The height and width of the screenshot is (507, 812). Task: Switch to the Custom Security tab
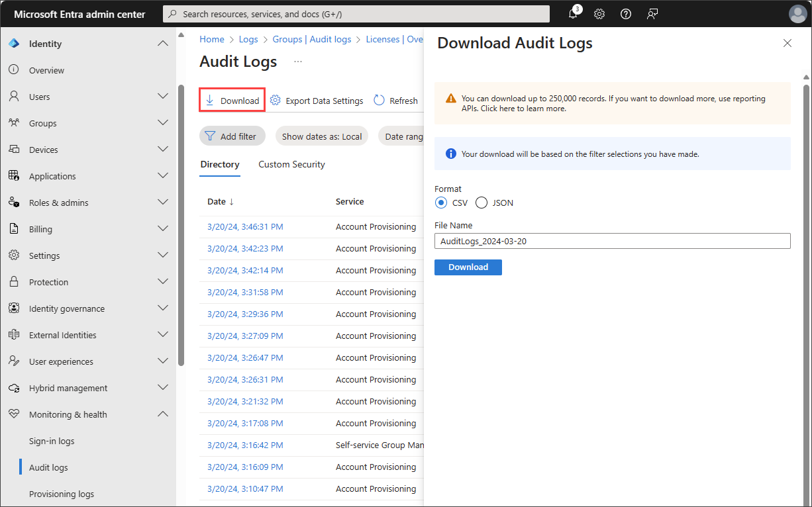(291, 164)
